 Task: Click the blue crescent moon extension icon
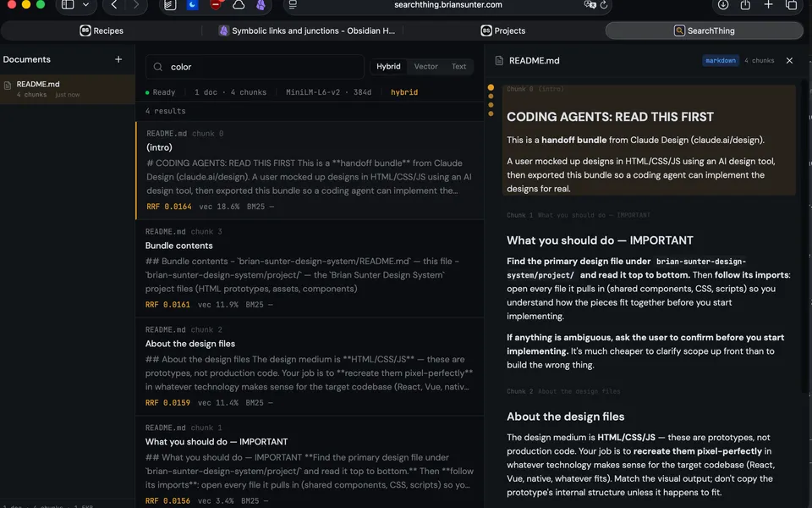193,5
